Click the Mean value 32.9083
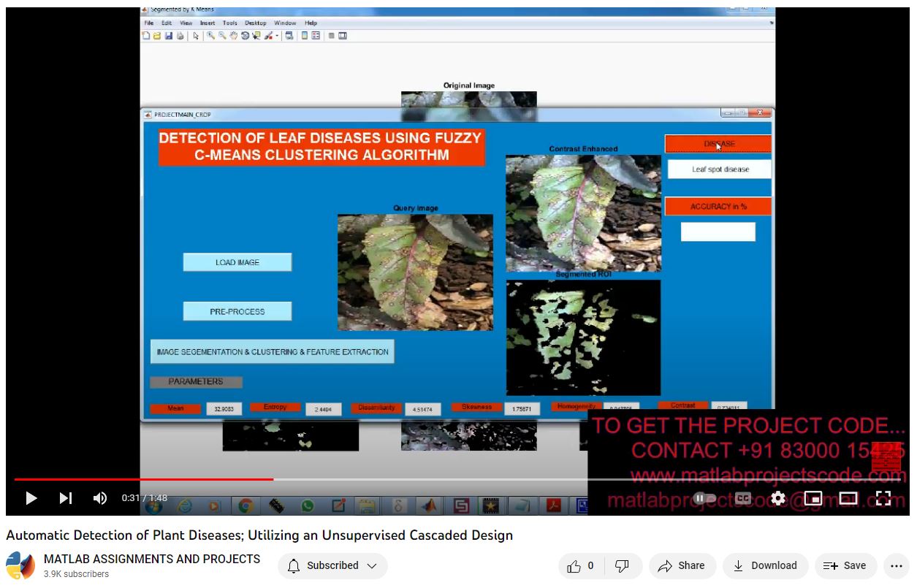This screenshot has height=588, width=917. coord(224,409)
